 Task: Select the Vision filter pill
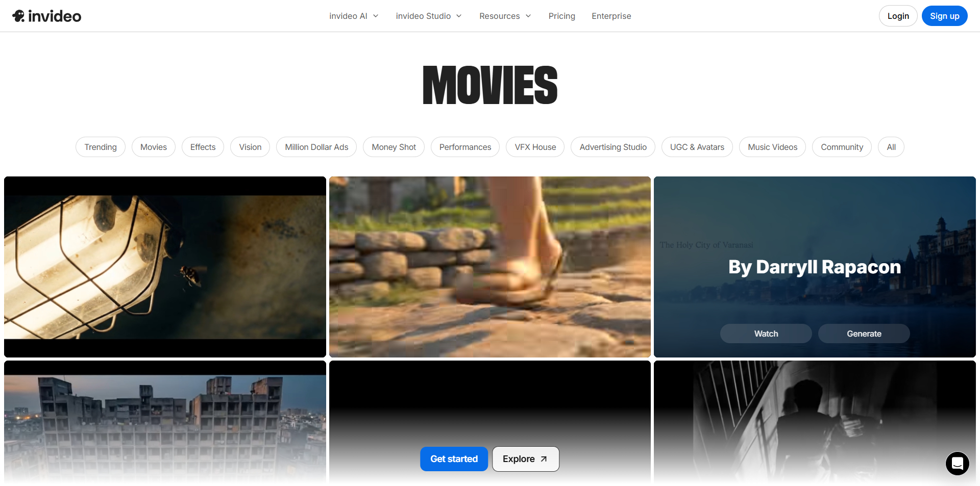250,147
